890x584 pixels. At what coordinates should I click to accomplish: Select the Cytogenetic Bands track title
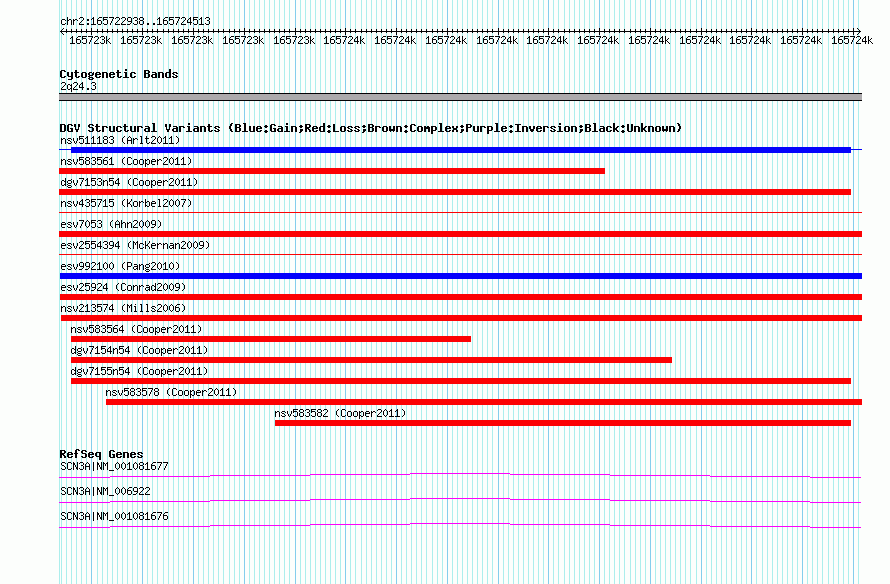pos(119,74)
